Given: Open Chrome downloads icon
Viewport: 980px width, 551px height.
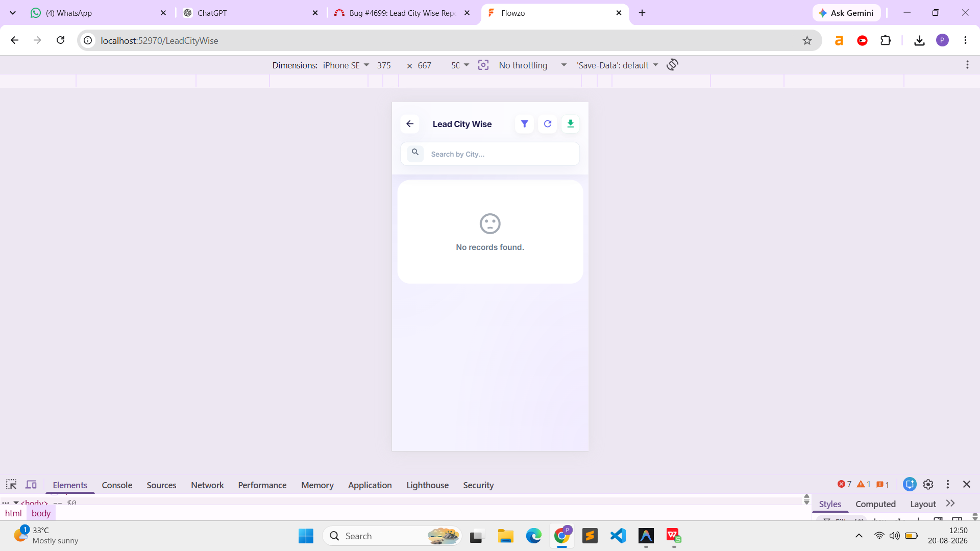Looking at the screenshot, I should 919,40.
